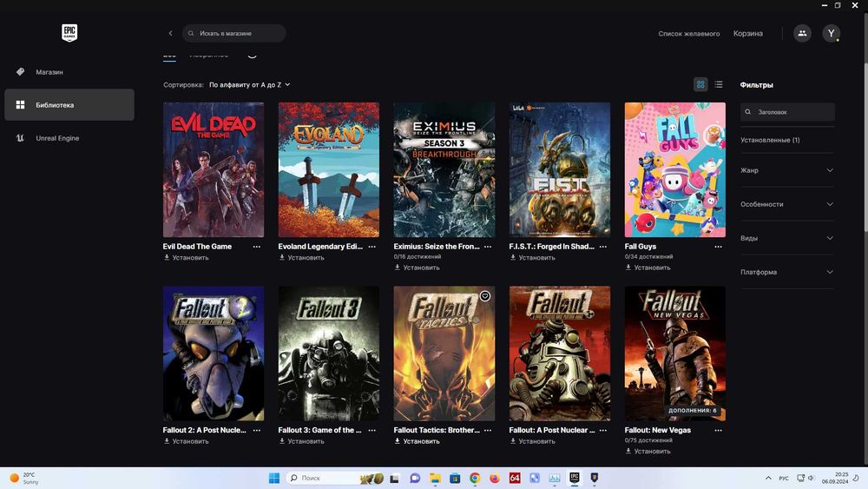868x489 pixels.
Task: Click the taskbar Поиск search box
Action: 334,478
